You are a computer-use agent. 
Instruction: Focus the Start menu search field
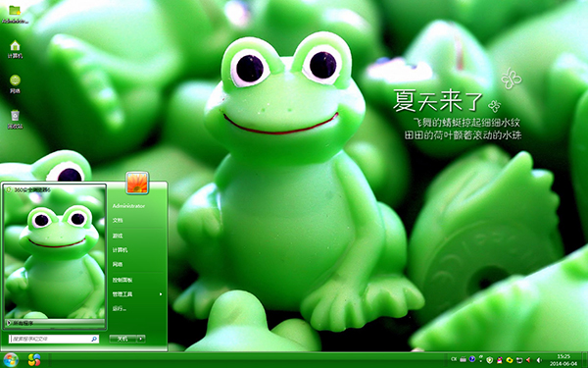tap(54, 339)
